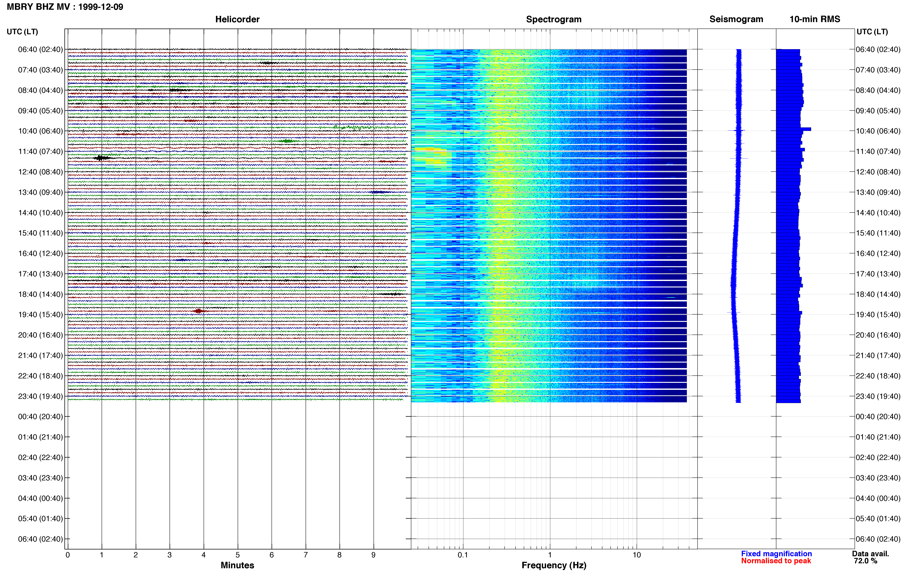Click the 'Helicorder' panel heading
The width and height of the screenshot is (924, 578).
click(237, 19)
